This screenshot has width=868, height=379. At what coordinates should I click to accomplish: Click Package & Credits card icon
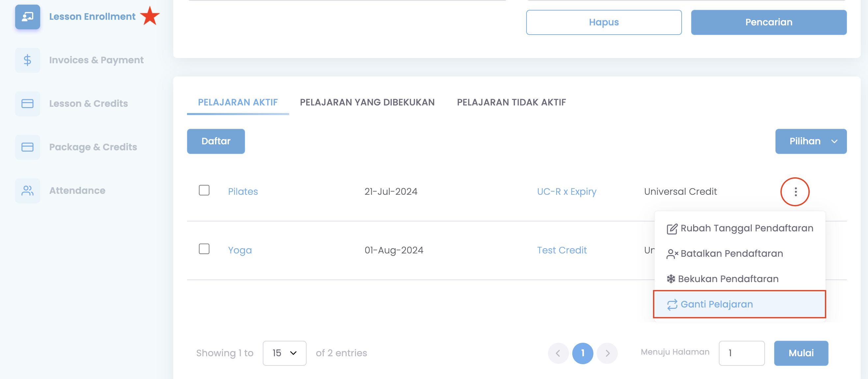point(27,147)
